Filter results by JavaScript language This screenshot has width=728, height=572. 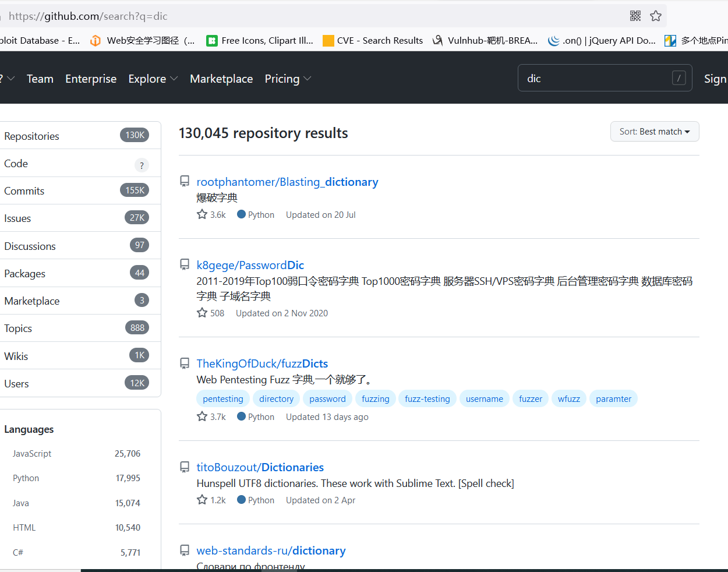[76, 453]
